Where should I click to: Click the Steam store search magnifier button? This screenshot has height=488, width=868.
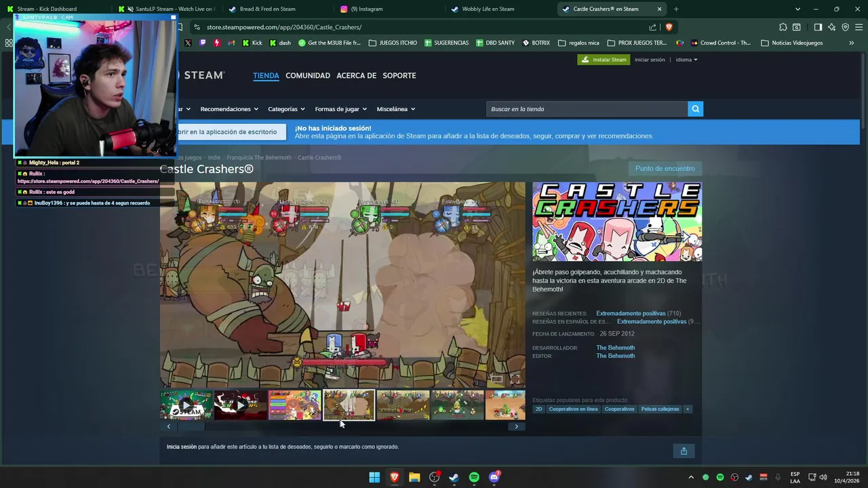[695, 109]
